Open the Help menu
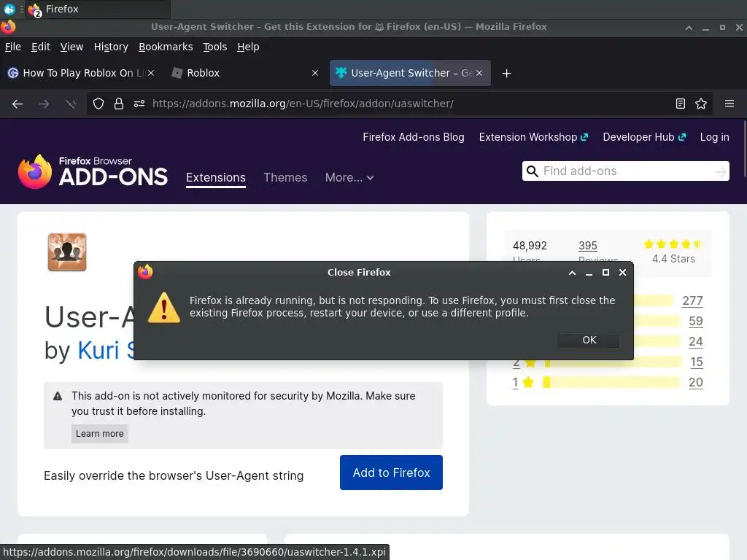Image resolution: width=747 pixels, height=560 pixels. pos(248,47)
